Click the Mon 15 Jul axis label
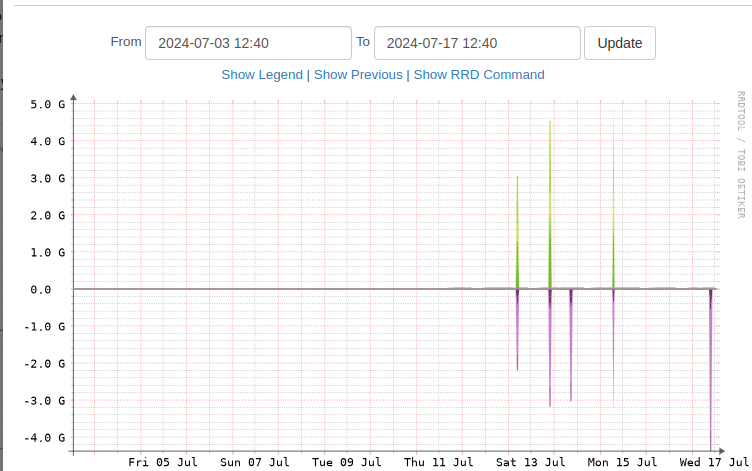This screenshot has width=752, height=471. pyautogui.click(x=622, y=462)
